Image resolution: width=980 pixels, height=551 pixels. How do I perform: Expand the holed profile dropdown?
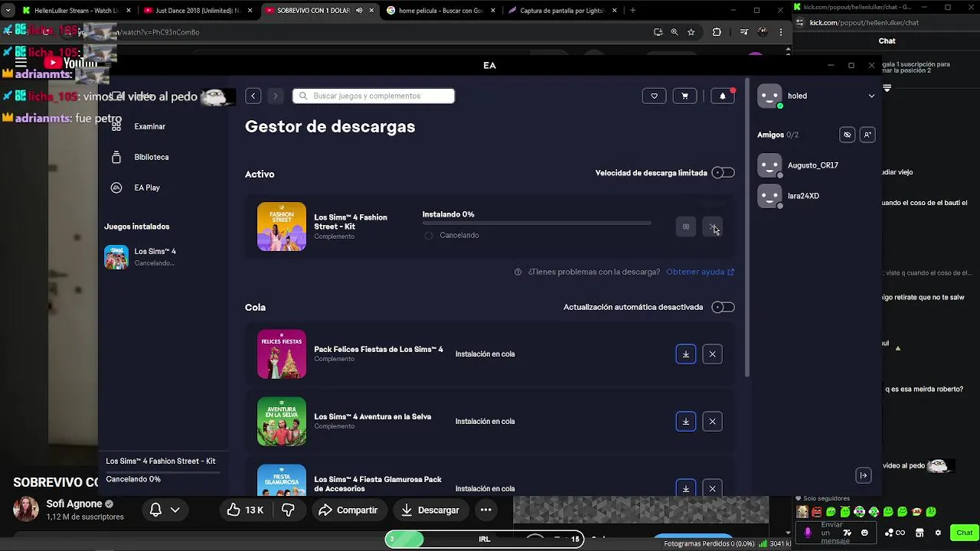coord(871,96)
